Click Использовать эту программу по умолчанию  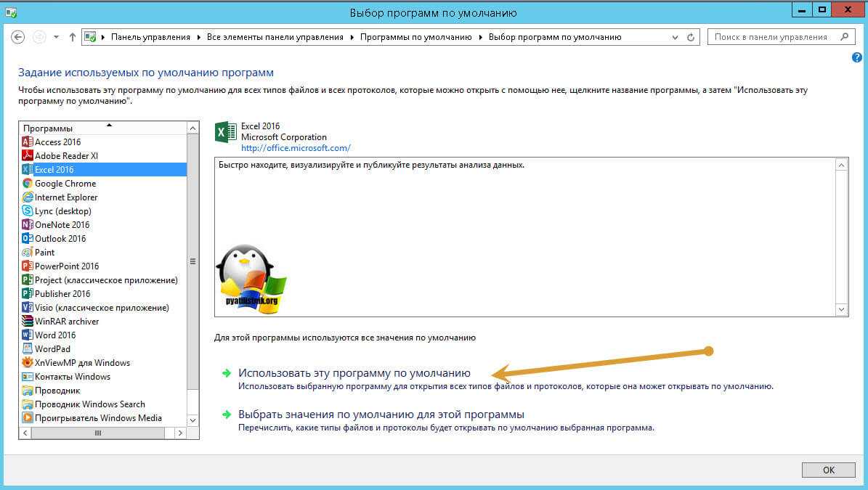pos(354,373)
